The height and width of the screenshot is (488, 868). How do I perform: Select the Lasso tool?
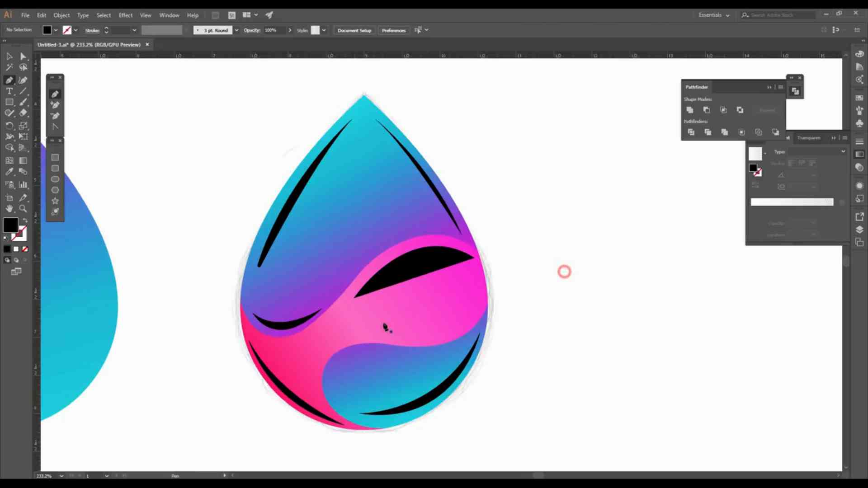click(x=23, y=67)
